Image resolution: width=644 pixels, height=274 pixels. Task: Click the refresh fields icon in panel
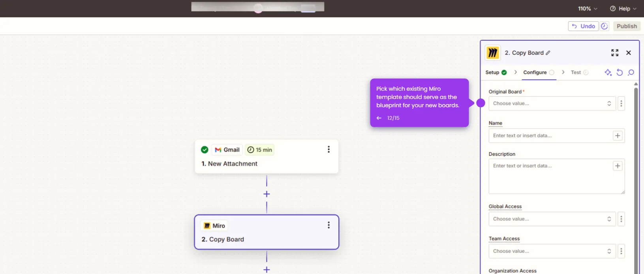pyautogui.click(x=620, y=72)
